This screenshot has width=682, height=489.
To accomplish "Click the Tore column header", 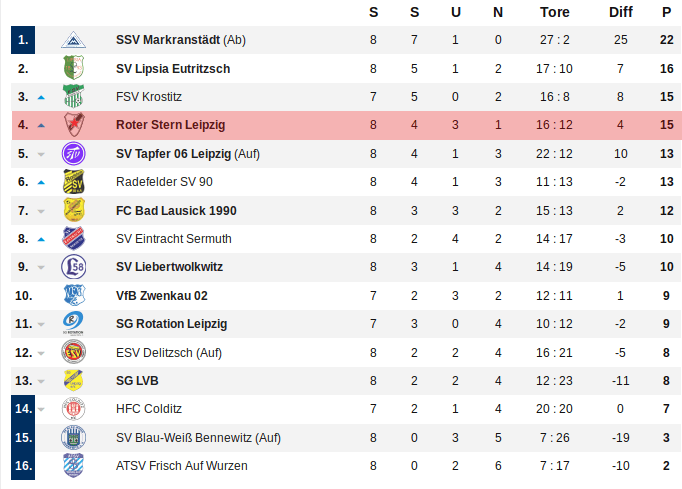I will 555,12.
